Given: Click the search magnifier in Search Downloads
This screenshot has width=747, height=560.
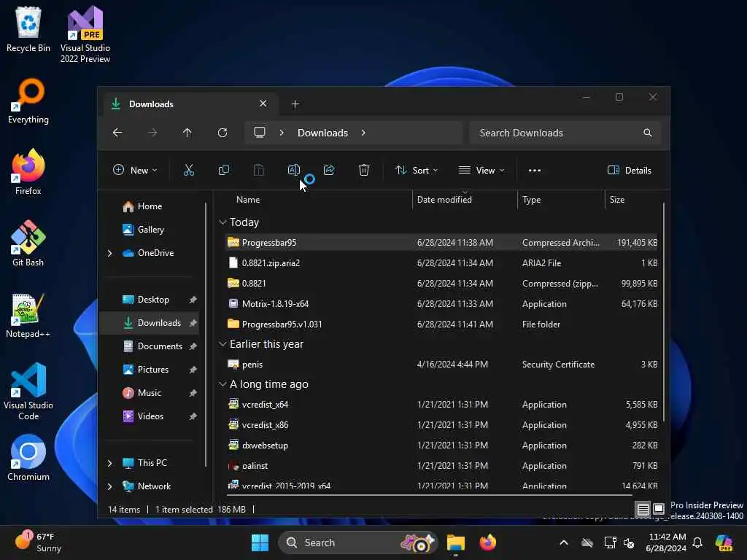Looking at the screenshot, I should pos(648,133).
